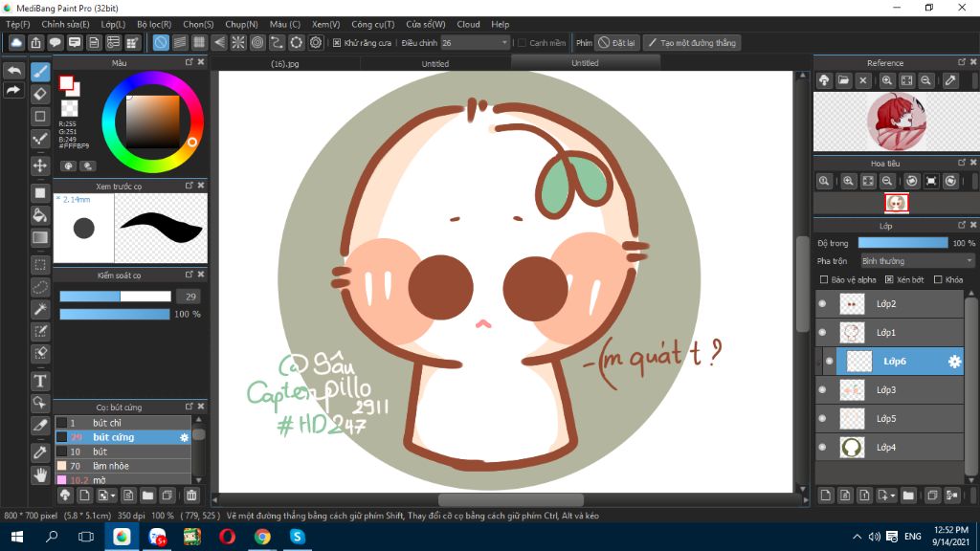Viewport: 980px width, 551px height.
Task: Zoom out in the Navigator panel
Action: pos(887,181)
